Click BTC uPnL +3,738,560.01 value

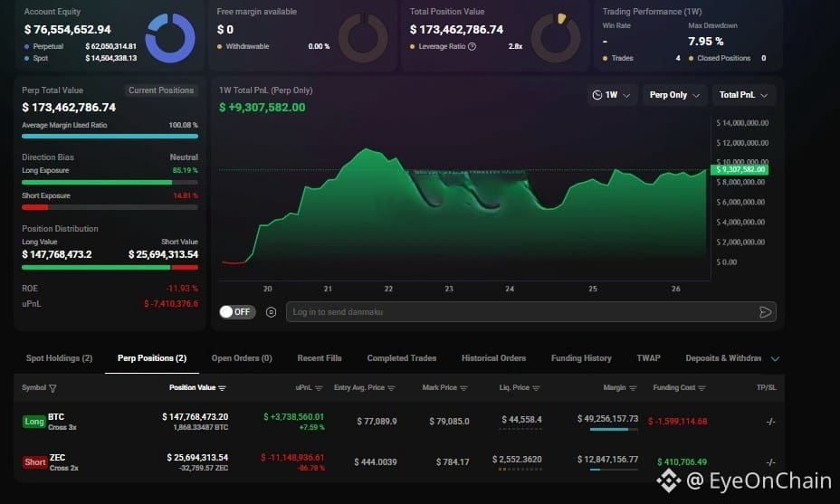[293, 417]
